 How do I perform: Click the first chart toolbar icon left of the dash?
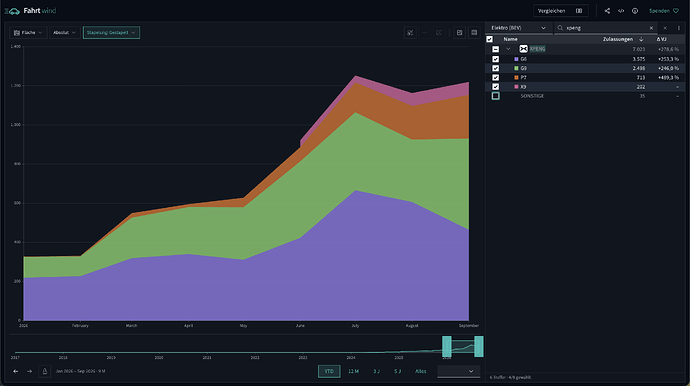410,33
